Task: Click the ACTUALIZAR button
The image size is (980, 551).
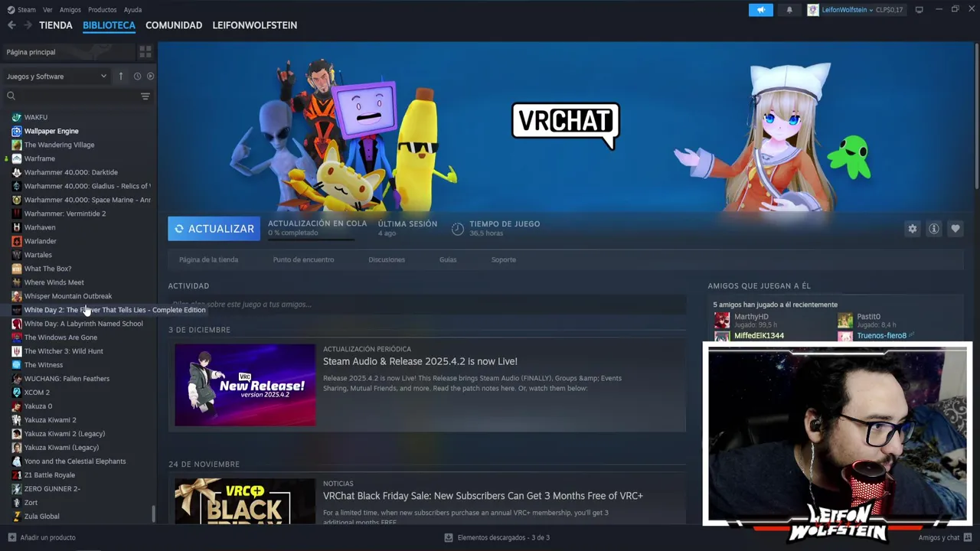Action: tap(214, 229)
